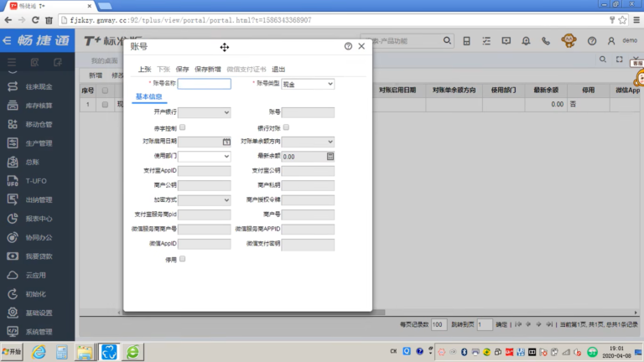The width and height of the screenshot is (644, 362).
Task: Click the volume muted tray icon
Action: [x=578, y=352]
